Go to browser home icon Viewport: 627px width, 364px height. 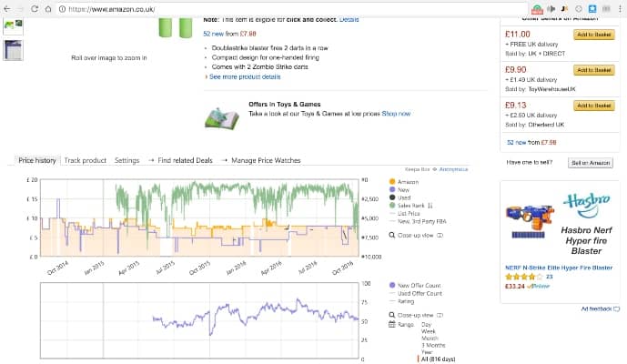point(48,8)
